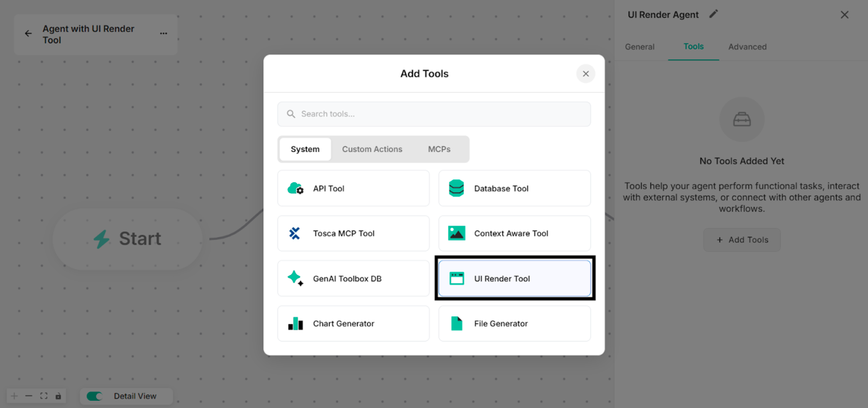Toggle the Detail View switch
The height and width of the screenshot is (408, 868).
pos(94,396)
